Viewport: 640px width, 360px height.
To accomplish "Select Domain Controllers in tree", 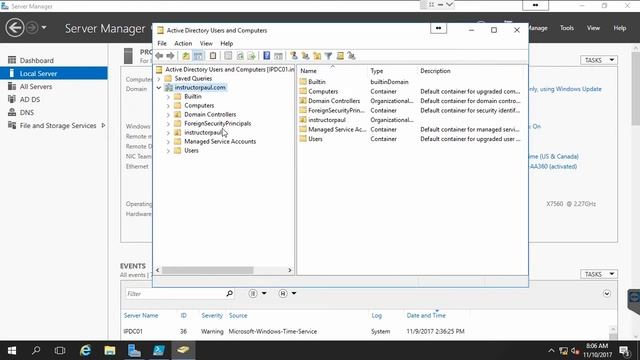I will [x=210, y=115].
